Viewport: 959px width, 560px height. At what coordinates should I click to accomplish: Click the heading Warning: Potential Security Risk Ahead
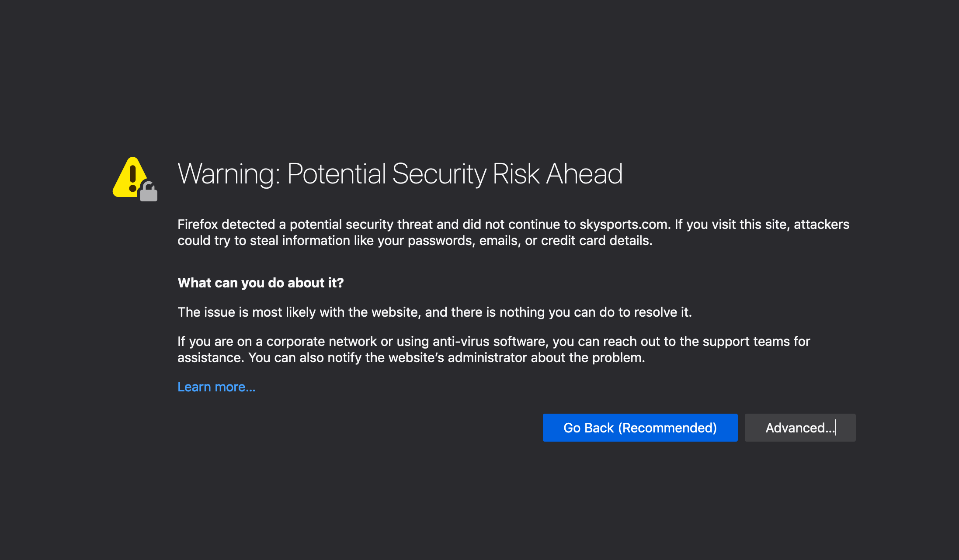[x=400, y=174]
